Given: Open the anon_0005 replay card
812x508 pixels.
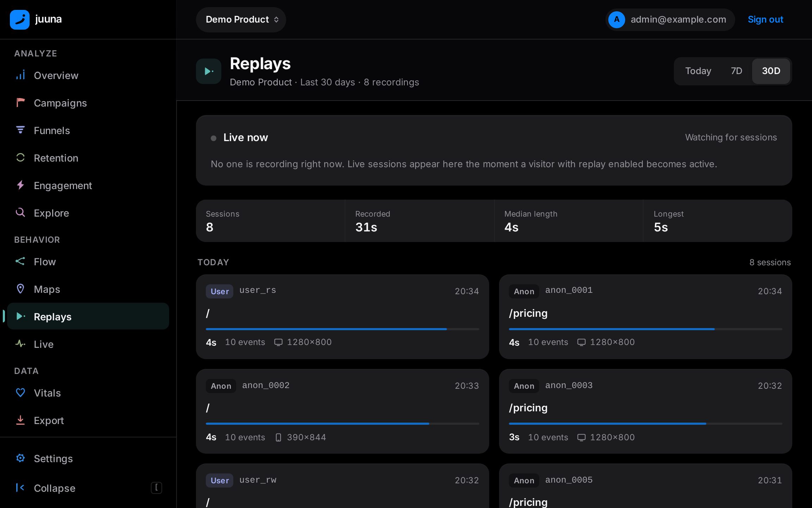Looking at the screenshot, I should pos(646,486).
